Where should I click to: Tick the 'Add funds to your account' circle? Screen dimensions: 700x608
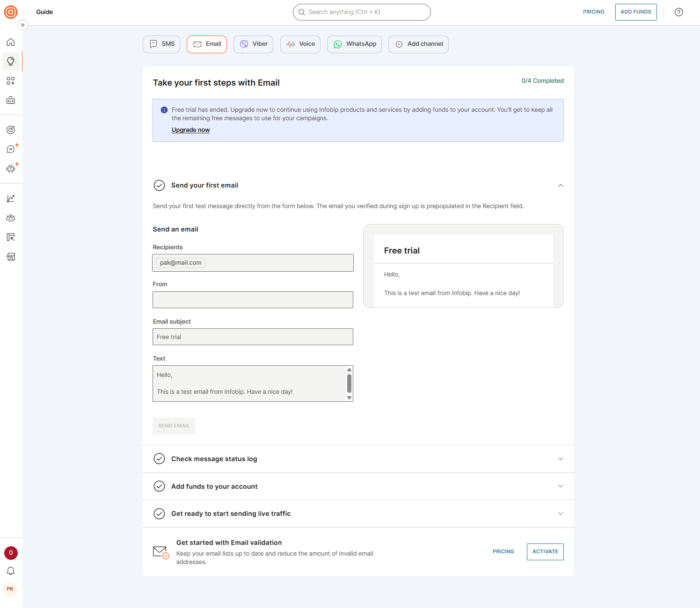coord(159,486)
